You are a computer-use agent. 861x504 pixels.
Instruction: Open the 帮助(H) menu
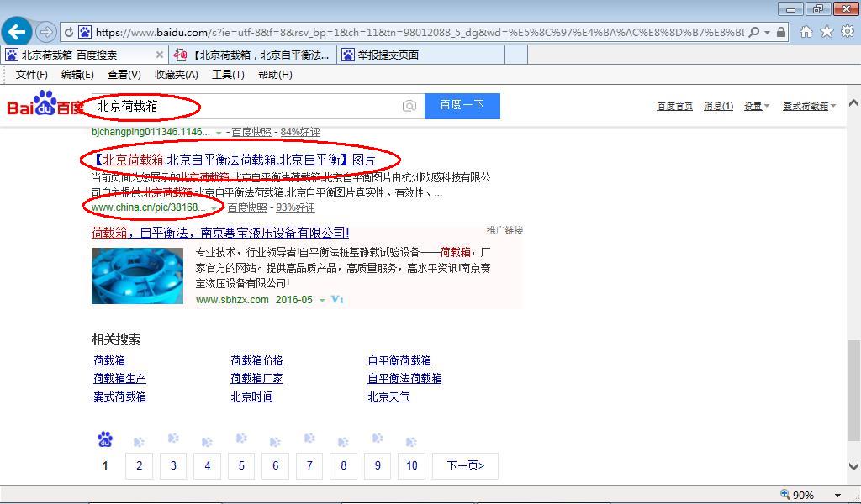275,75
